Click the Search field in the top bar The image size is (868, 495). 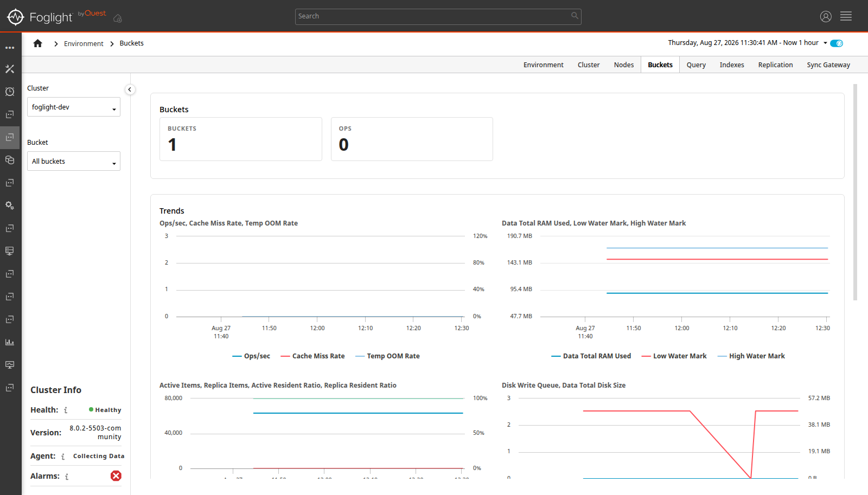click(x=438, y=16)
